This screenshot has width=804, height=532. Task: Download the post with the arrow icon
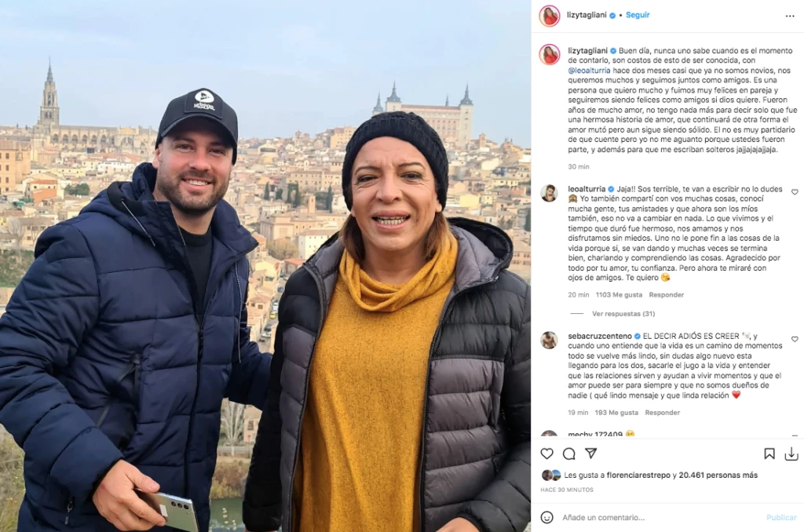[791, 454]
